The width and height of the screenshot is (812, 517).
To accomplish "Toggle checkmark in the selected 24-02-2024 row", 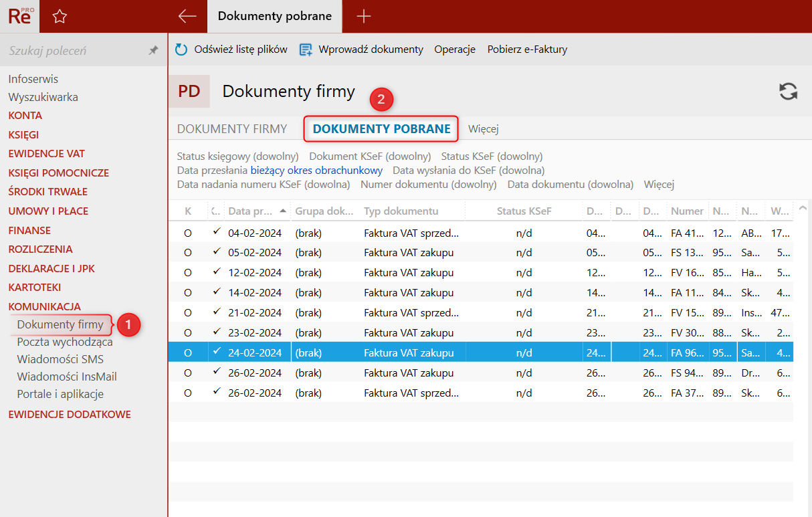I will pyautogui.click(x=215, y=352).
